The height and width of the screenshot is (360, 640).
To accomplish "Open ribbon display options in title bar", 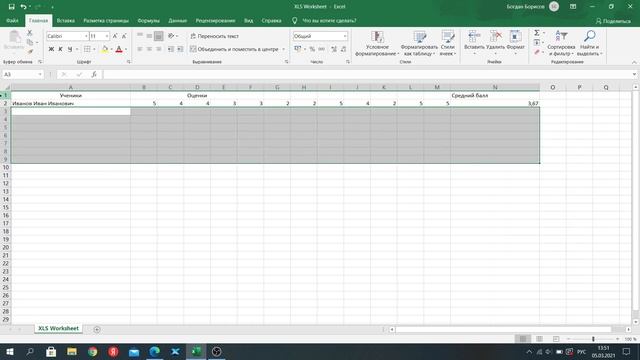I will [x=573, y=7].
